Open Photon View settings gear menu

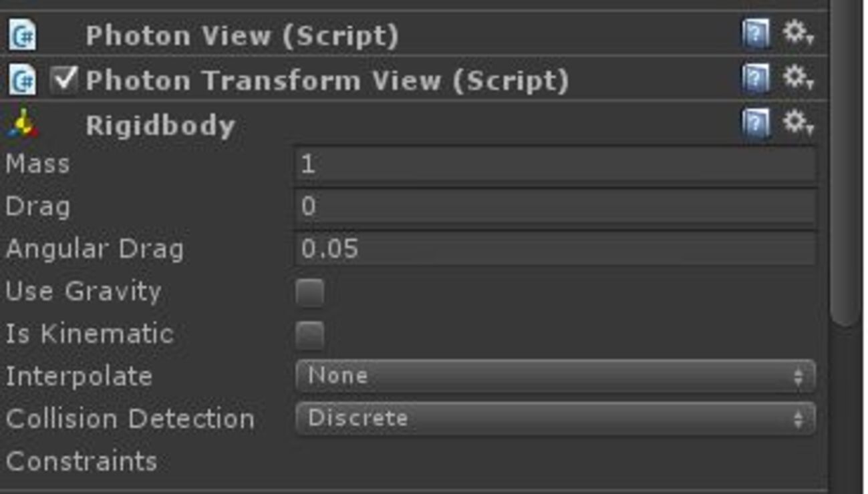[x=797, y=33]
